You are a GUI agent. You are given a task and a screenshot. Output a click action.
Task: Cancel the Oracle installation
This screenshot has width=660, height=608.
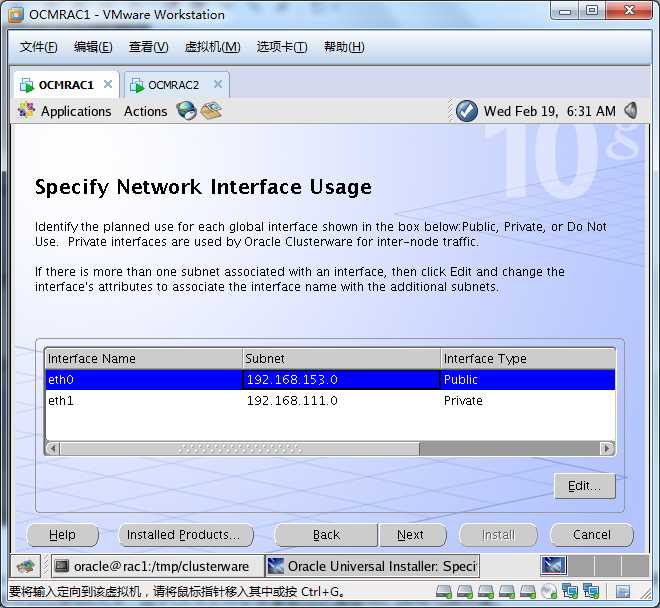click(x=591, y=535)
